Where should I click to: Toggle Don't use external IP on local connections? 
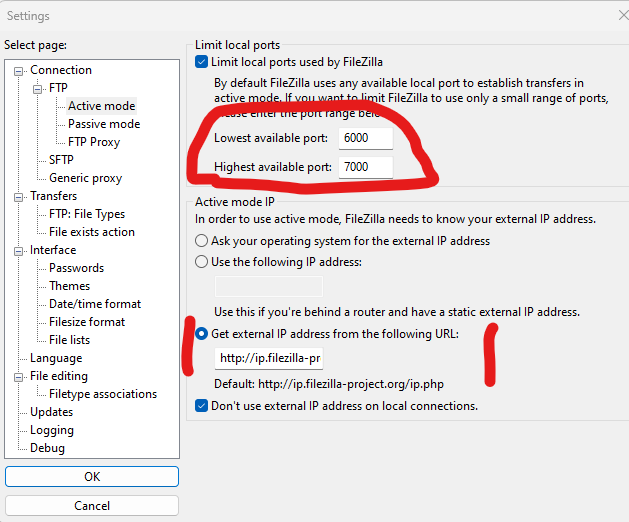[202, 406]
